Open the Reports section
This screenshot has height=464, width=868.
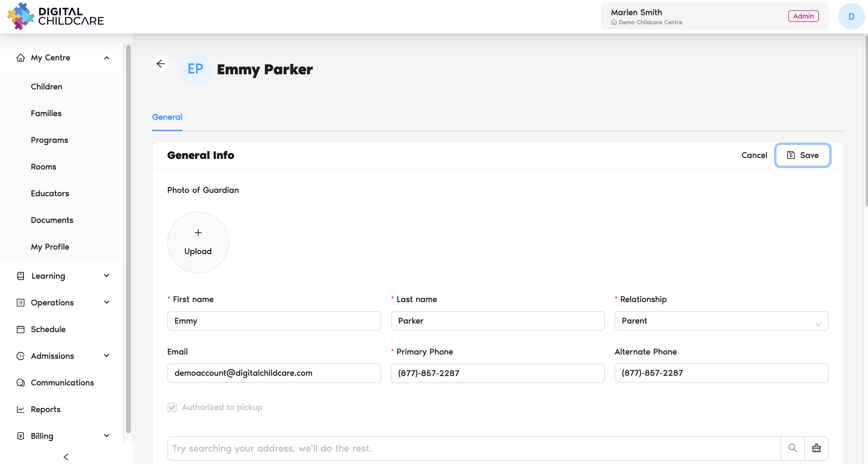(x=45, y=409)
